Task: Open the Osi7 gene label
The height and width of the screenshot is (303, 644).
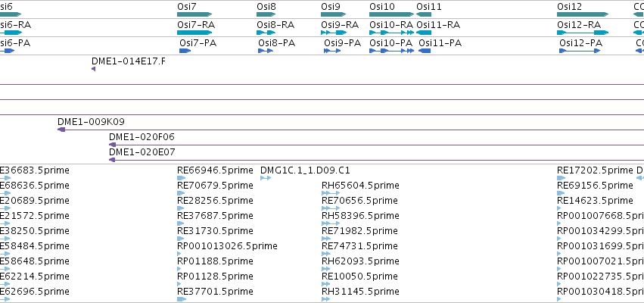Action: [187, 7]
